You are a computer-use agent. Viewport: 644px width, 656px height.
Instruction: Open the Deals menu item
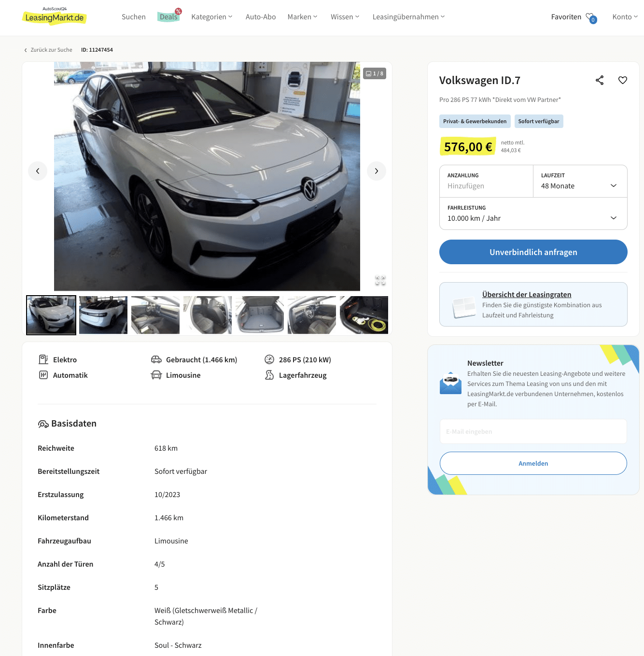(168, 17)
